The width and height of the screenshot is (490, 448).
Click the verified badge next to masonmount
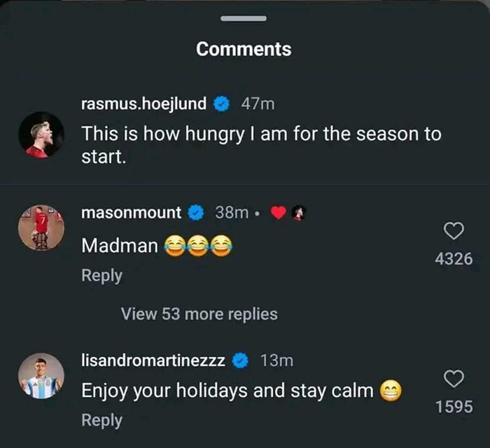pos(197,212)
